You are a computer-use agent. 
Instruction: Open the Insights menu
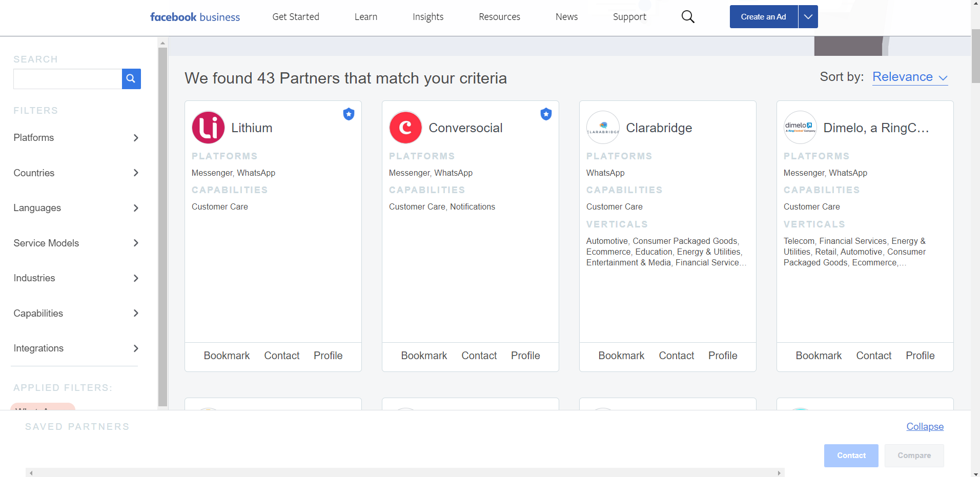pyautogui.click(x=428, y=17)
